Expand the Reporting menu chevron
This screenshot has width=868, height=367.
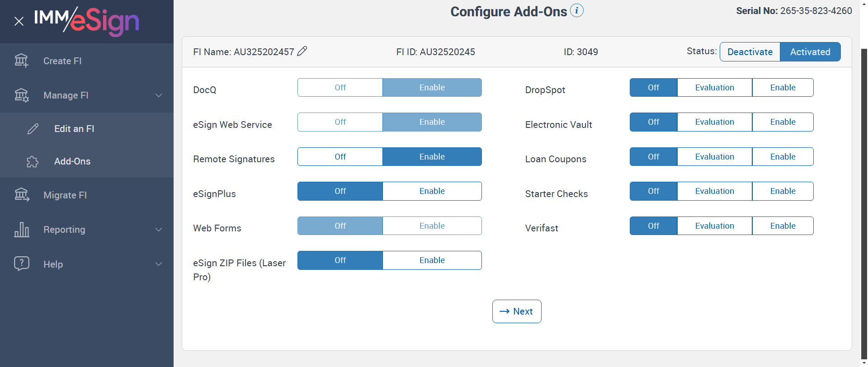tap(159, 230)
